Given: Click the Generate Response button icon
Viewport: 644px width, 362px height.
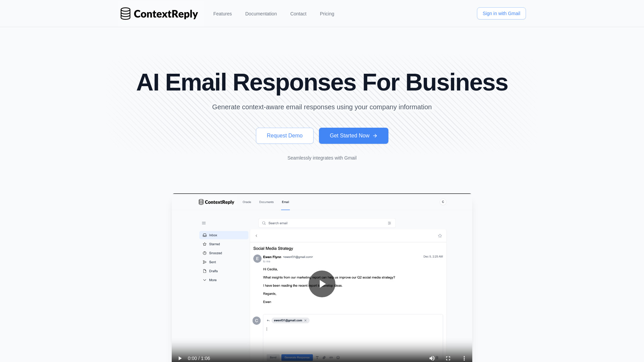Looking at the screenshot, I should click(x=297, y=357).
